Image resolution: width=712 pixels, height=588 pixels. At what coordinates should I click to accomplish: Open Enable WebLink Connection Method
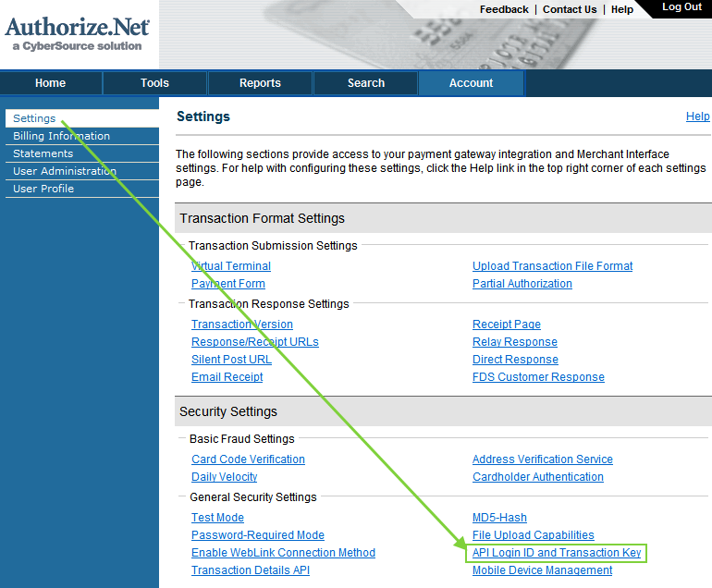283,553
